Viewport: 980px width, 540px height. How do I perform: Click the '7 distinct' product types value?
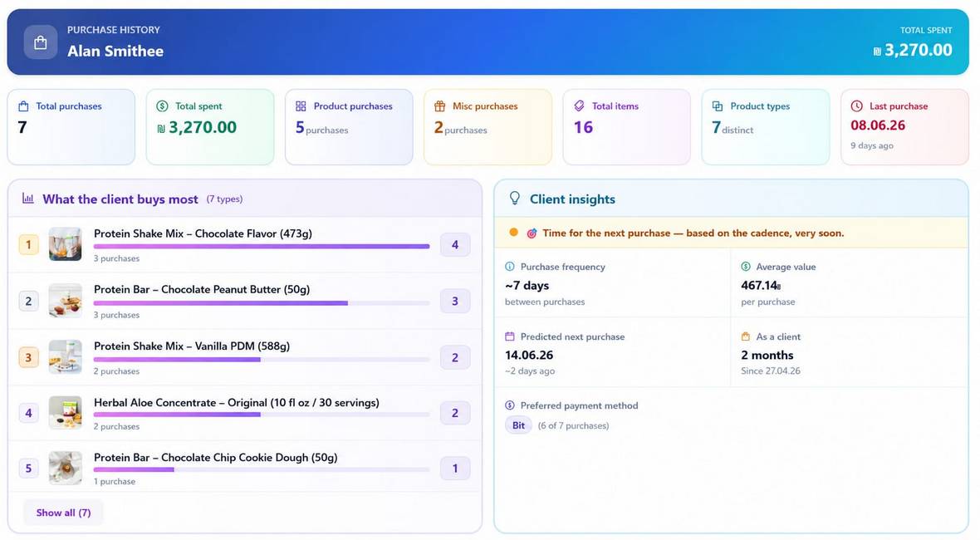pyautogui.click(x=733, y=128)
